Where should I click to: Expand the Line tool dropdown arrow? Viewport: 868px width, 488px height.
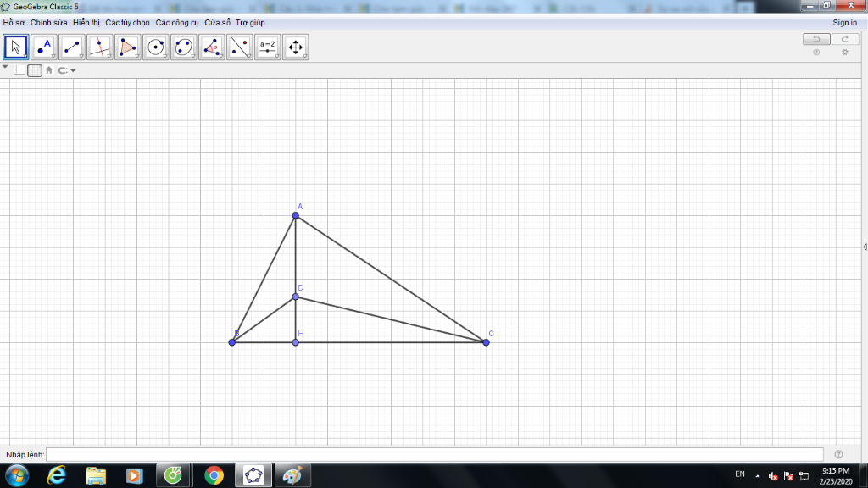point(81,57)
